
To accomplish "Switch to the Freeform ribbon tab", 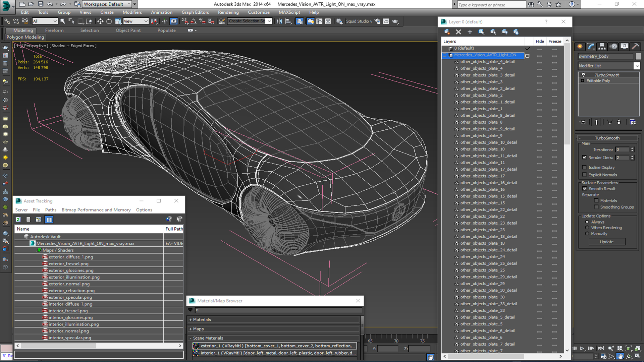I will (x=54, y=30).
